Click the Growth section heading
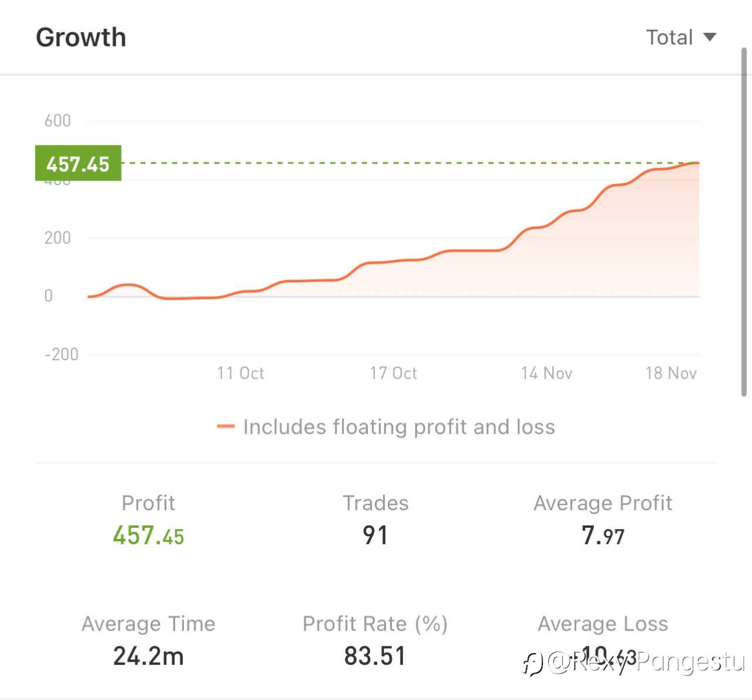Image resolution: width=752 pixels, height=700 pixels. click(81, 38)
